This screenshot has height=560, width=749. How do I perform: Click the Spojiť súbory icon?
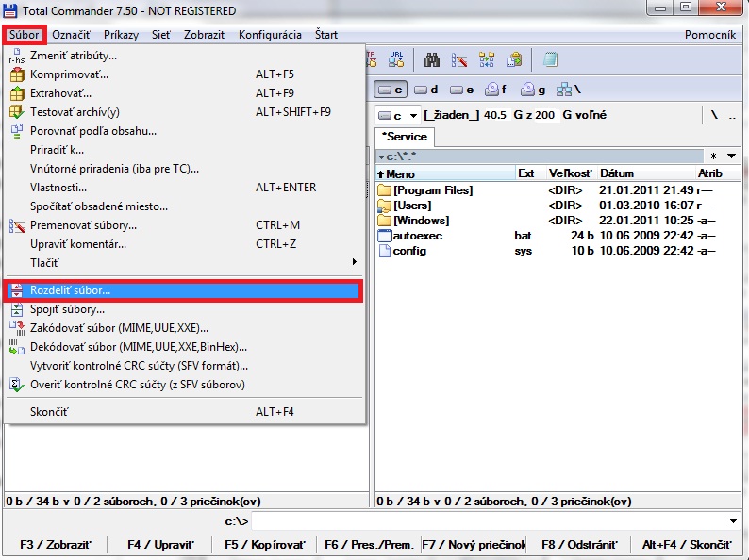click(17, 309)
